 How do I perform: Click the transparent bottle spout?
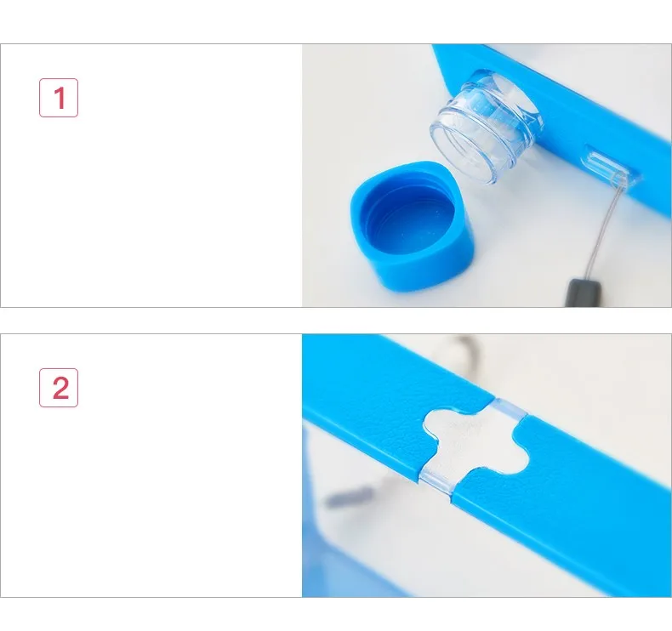tap(486, 128)
